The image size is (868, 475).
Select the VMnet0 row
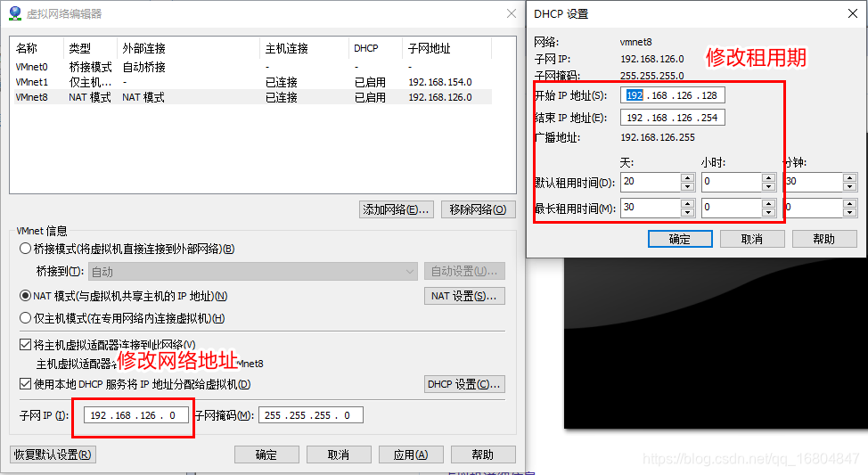pyautogui.click(x=251, y=67)
